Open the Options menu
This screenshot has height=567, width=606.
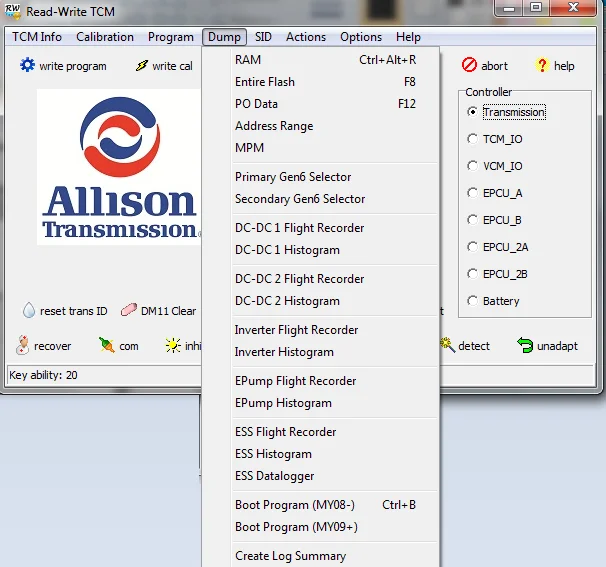click(361, 37)
